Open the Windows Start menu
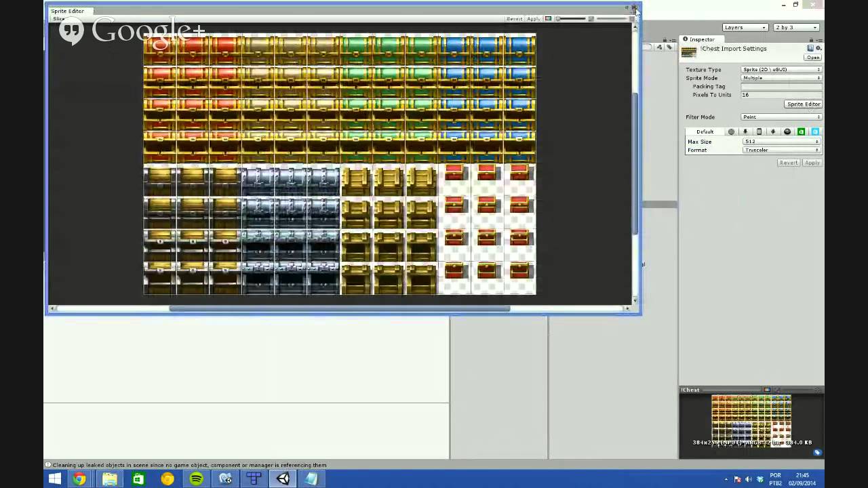 click(x=55, y=479)
